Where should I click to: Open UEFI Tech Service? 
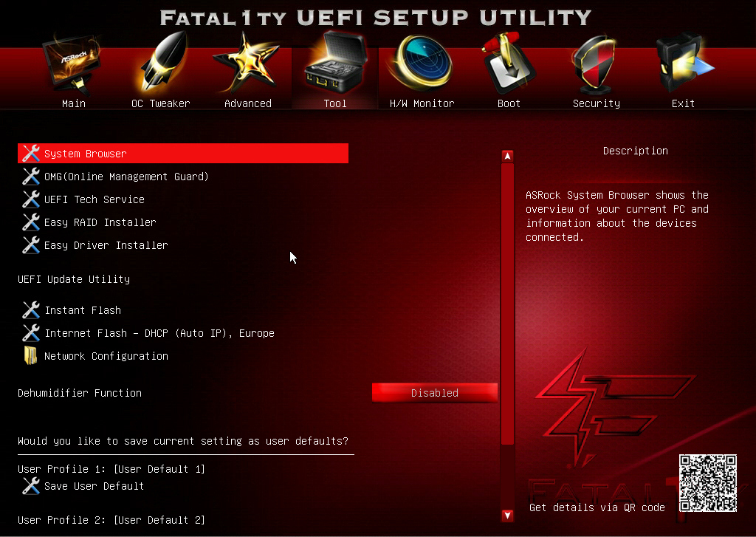tap(94, 199)
